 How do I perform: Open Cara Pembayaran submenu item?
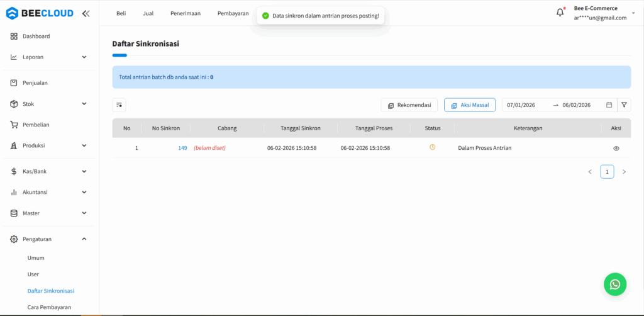(49, 307)
